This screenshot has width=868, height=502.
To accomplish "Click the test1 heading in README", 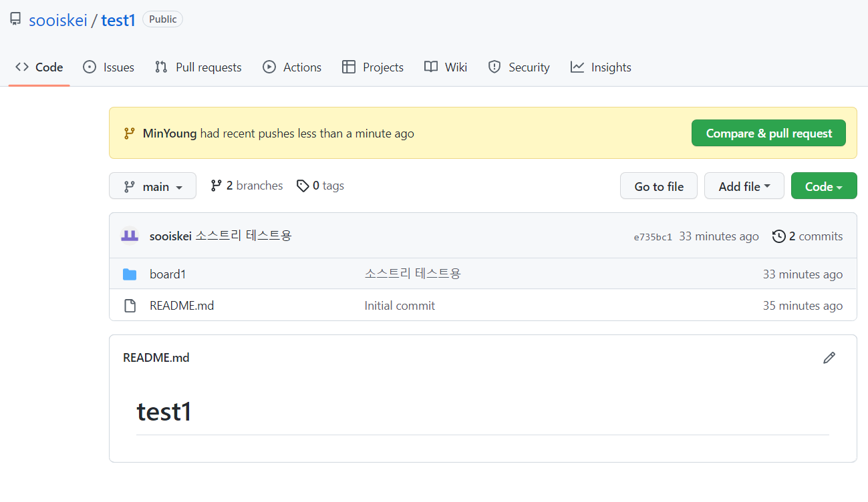I will click(164, 411).
